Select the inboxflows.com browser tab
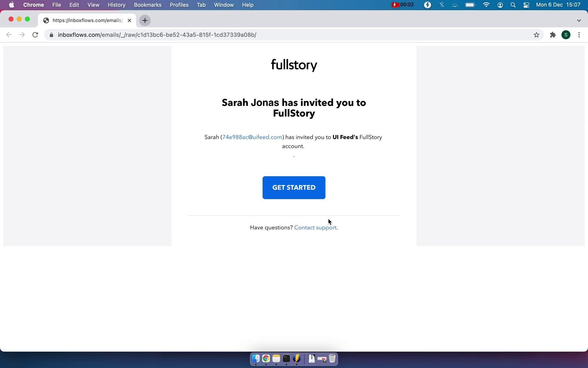The image size is (588, 368). (x=87, y=20)
